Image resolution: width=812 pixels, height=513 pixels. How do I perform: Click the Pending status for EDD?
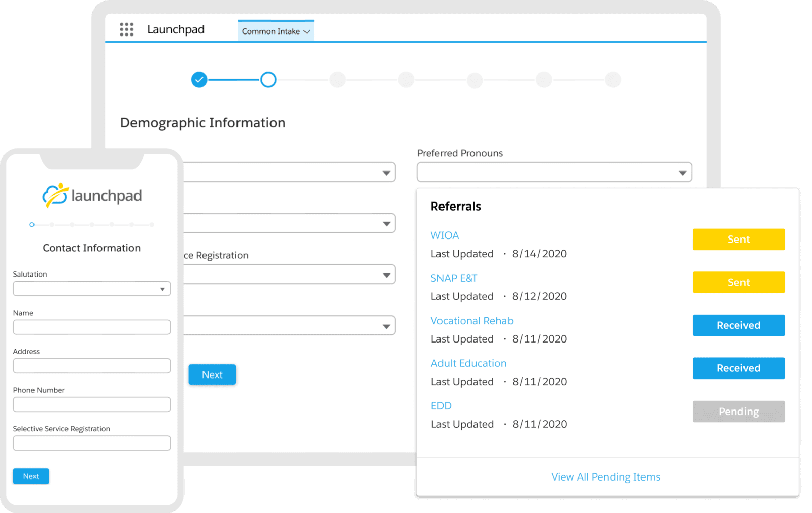tap(738, 412)
